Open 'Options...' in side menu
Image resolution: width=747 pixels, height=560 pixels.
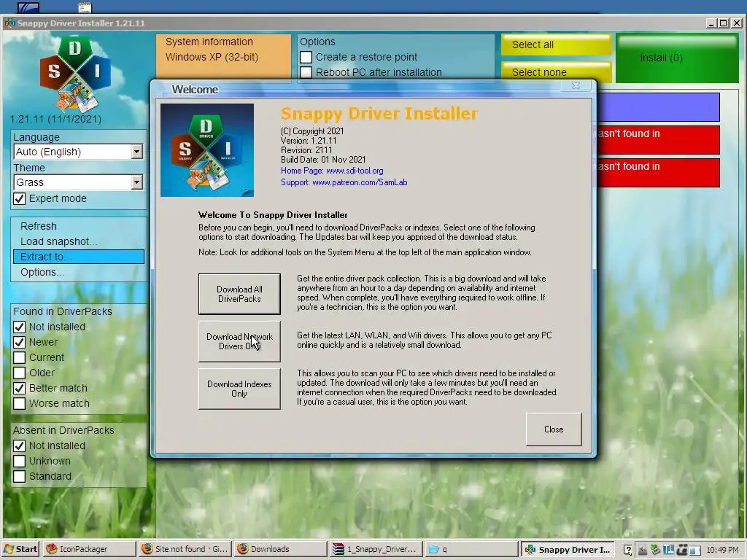coord(79,272)
